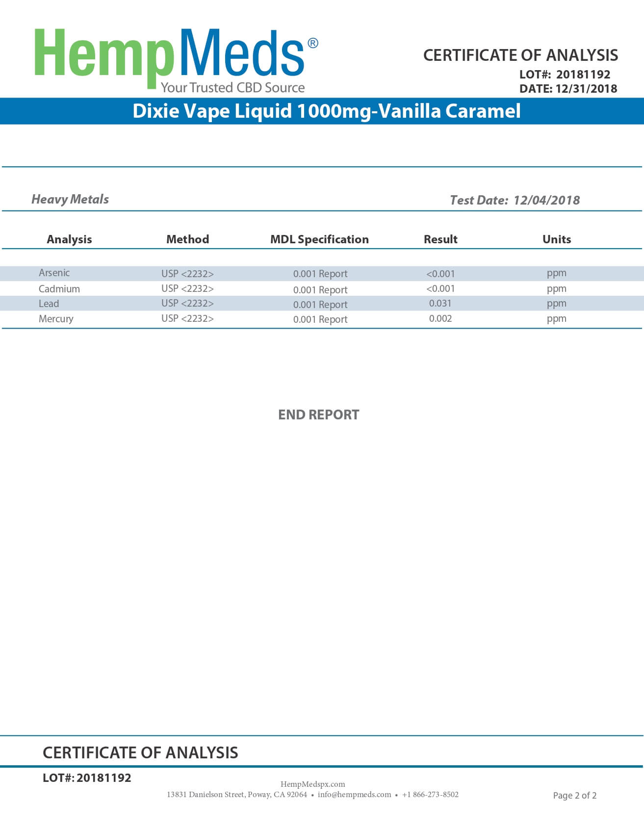Select the Analysis column header
This screenshot has height=828, width=644.
click(x=69, y=239)
